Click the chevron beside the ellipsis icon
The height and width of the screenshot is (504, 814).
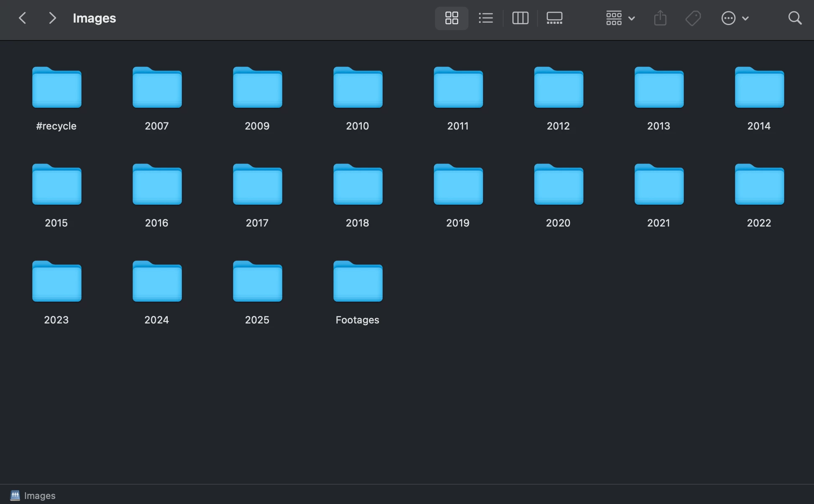click(x=745, y=18)
